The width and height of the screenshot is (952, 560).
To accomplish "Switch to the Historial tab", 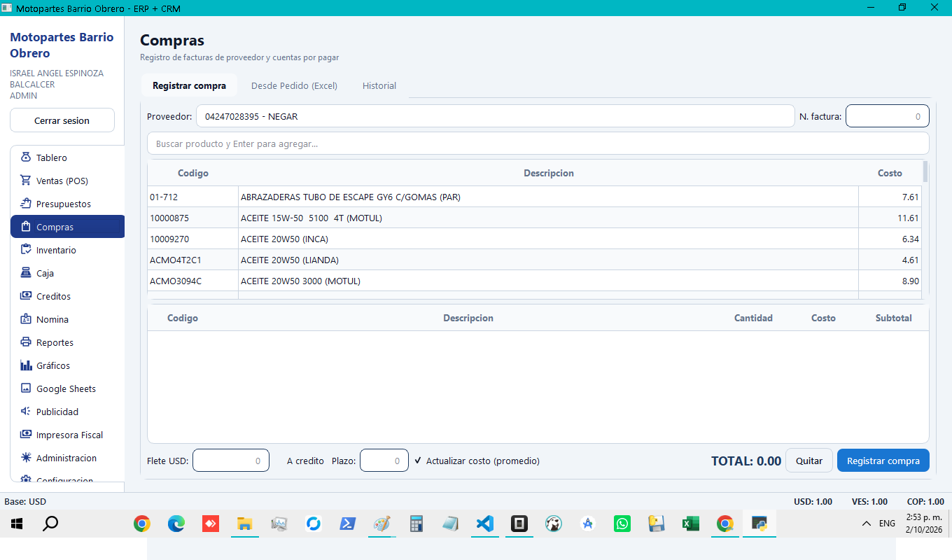I will [379, 85].
